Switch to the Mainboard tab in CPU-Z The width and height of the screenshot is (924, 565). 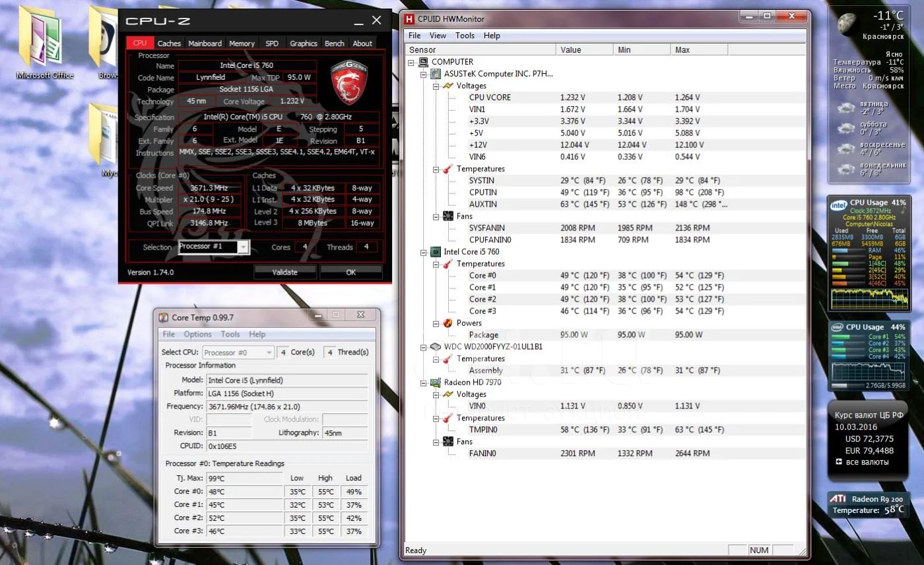point(205,44)
